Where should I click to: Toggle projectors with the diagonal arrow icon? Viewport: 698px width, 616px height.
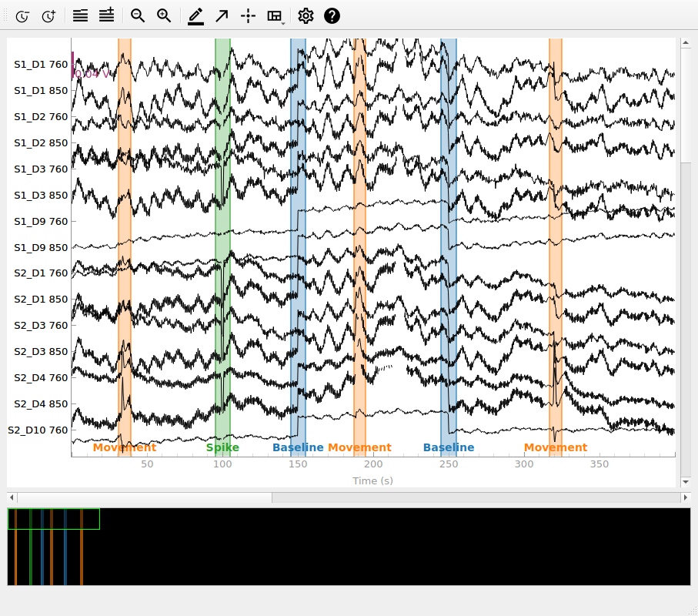(222, 15)
